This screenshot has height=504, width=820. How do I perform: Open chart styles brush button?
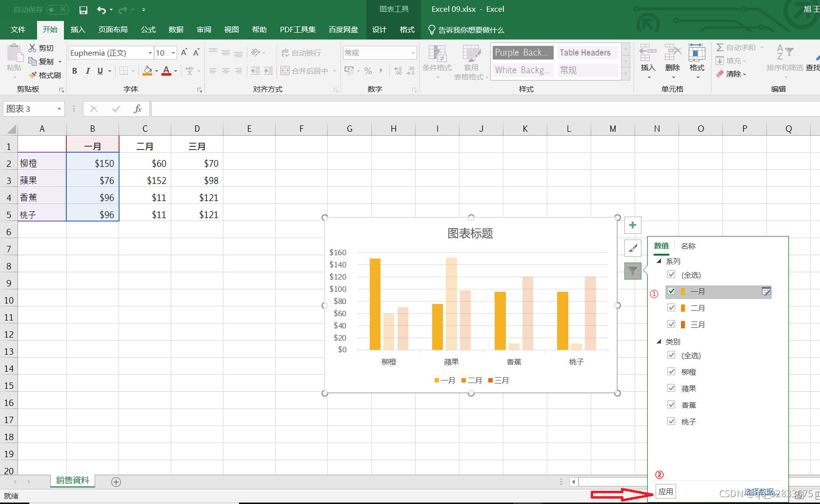[x=633, y=248]
